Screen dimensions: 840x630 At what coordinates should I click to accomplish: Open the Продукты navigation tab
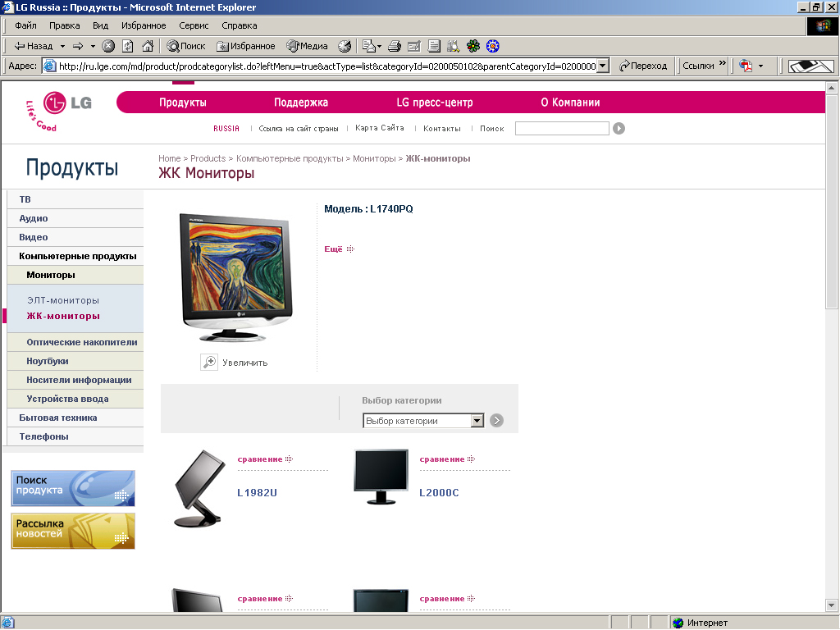(183, 103)
